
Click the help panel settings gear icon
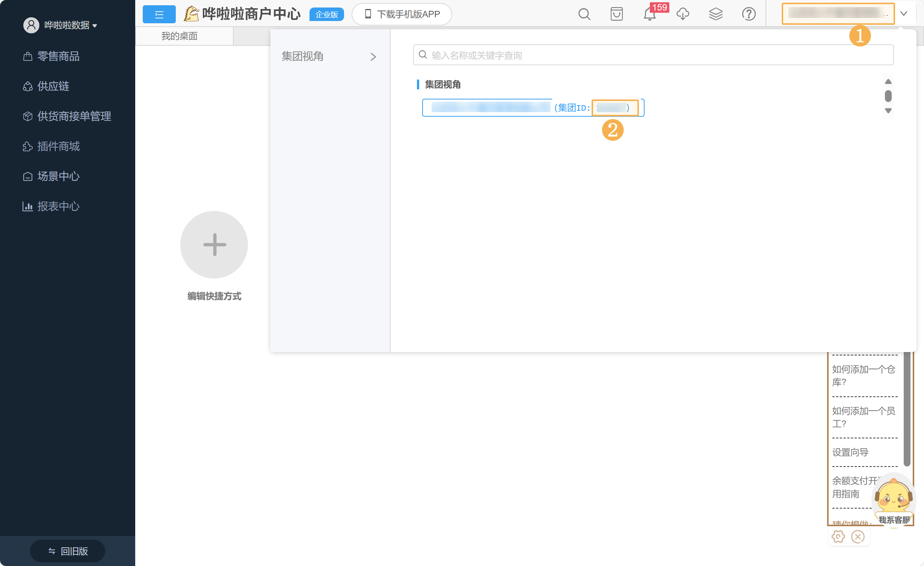point(838,537)
